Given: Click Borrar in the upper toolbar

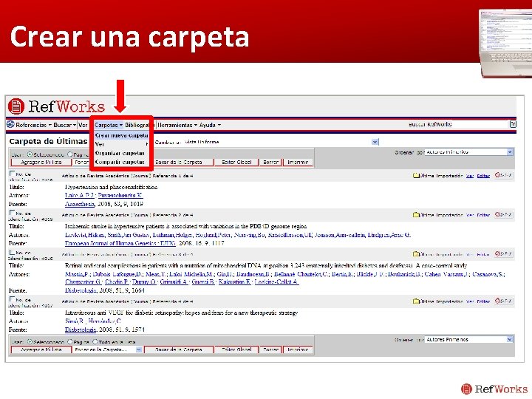Looking at the screenshot, I should coord(270,162).
